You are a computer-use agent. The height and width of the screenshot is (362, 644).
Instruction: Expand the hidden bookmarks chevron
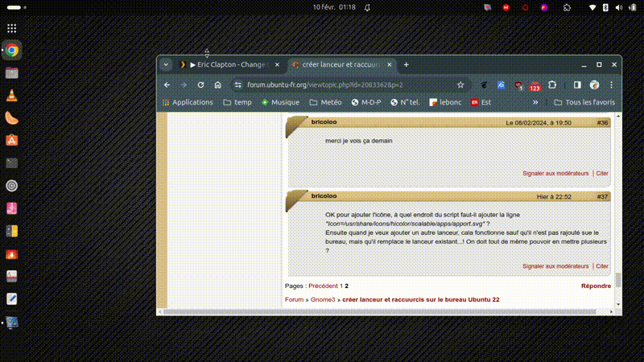(x=535, y=102)
